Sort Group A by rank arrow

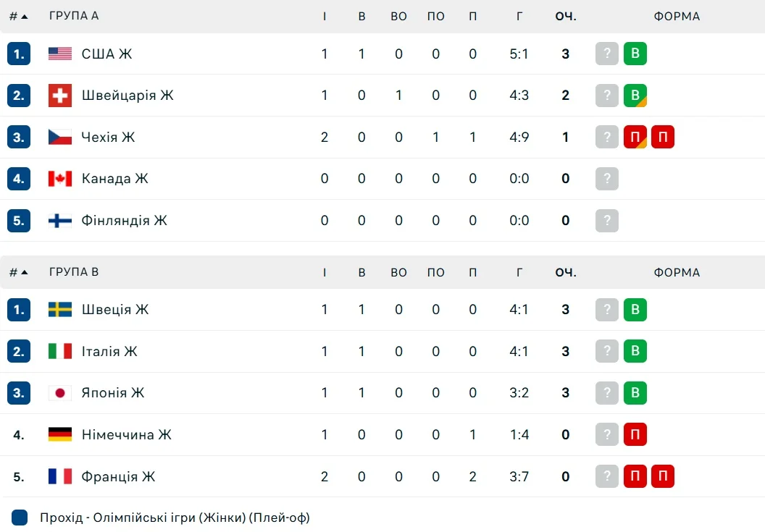tap(19, 16)
